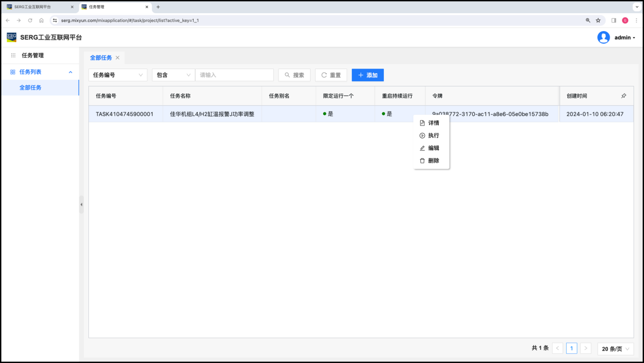Screen dimensions: 644x363
Task: Click the browser reload icon
Action: (30, 20)
